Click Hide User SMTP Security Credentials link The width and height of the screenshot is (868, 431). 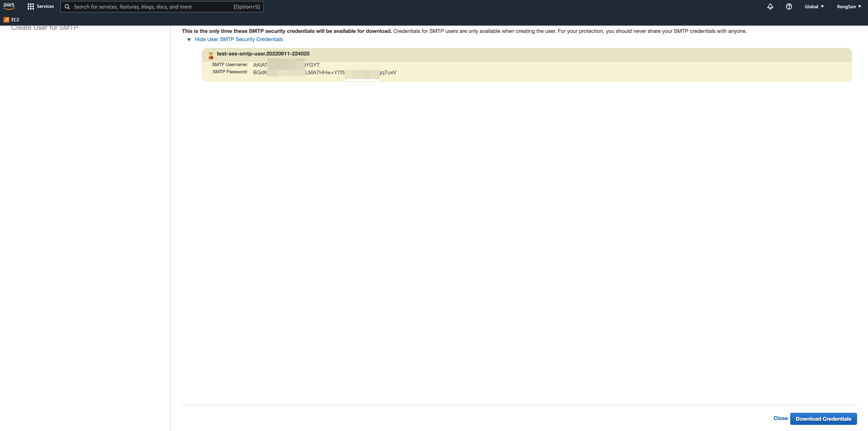[x=239, y=39]
